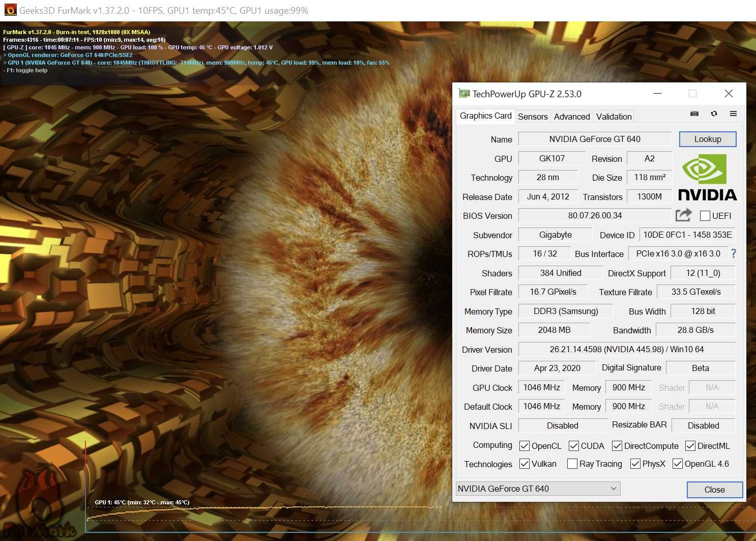The image size is (756, 541).
Task: Switch to the Graphics Card tab
Action: (485, 116)
